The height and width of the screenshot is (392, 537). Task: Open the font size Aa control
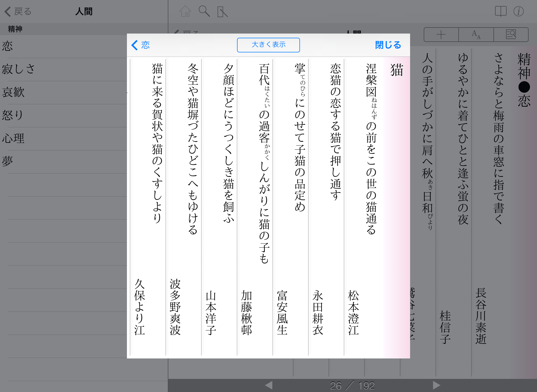point(476,35)
